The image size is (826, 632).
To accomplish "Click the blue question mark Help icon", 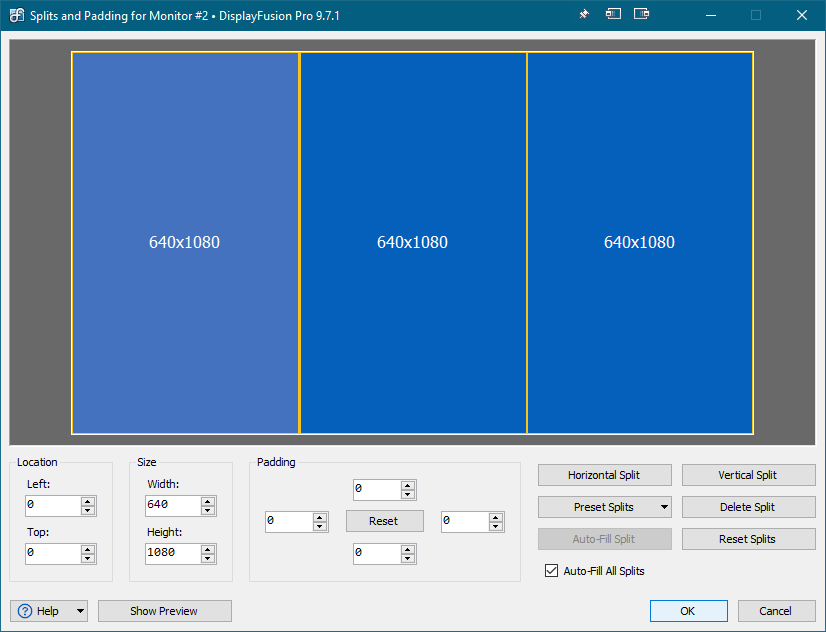I will click(x=25, y=611).
